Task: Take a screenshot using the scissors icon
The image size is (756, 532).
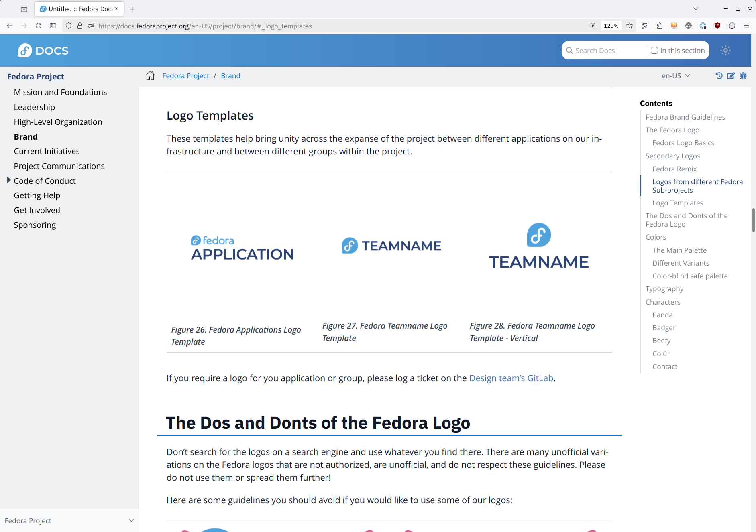Action: 645,26
